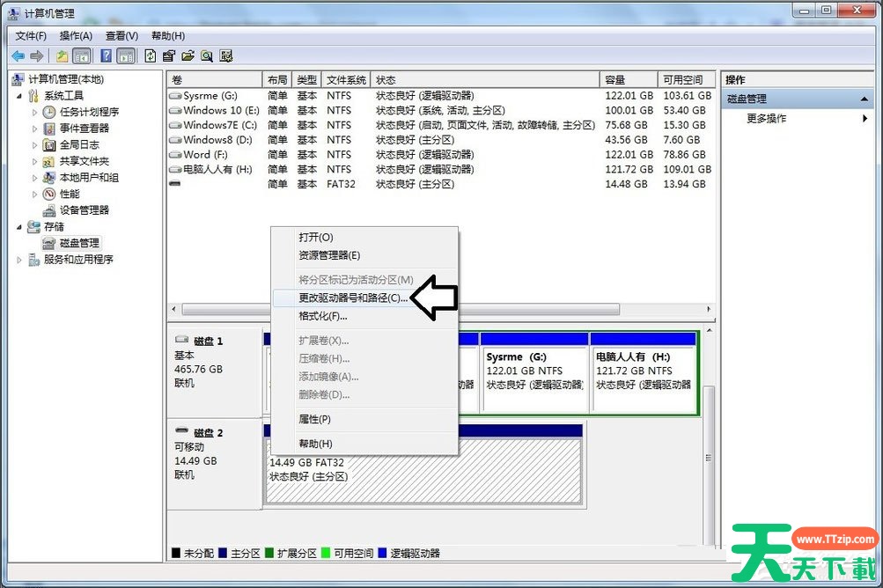Collapse the 系统工具 tree node
The image size is (883, 588).
click(x=19, y=96)
